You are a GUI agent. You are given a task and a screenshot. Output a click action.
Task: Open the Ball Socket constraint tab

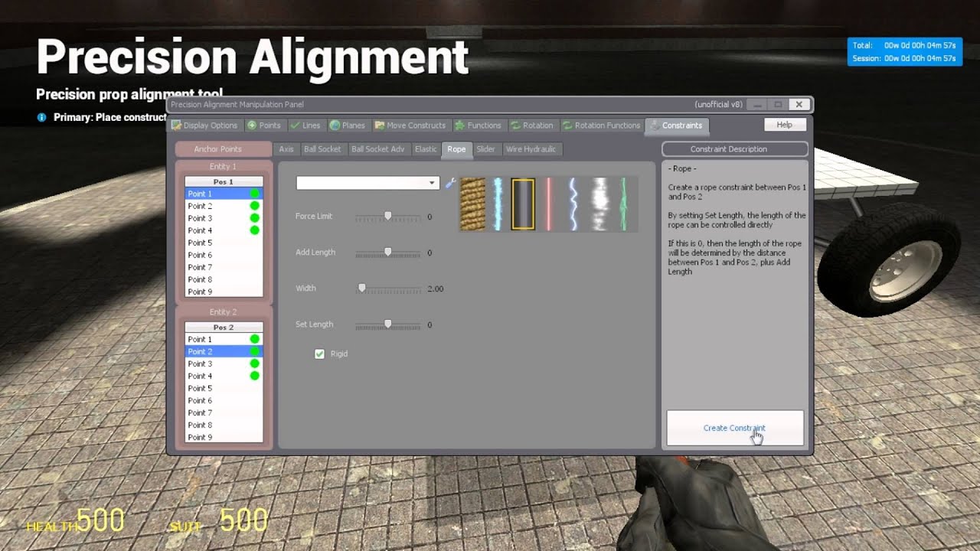point(322,149)
